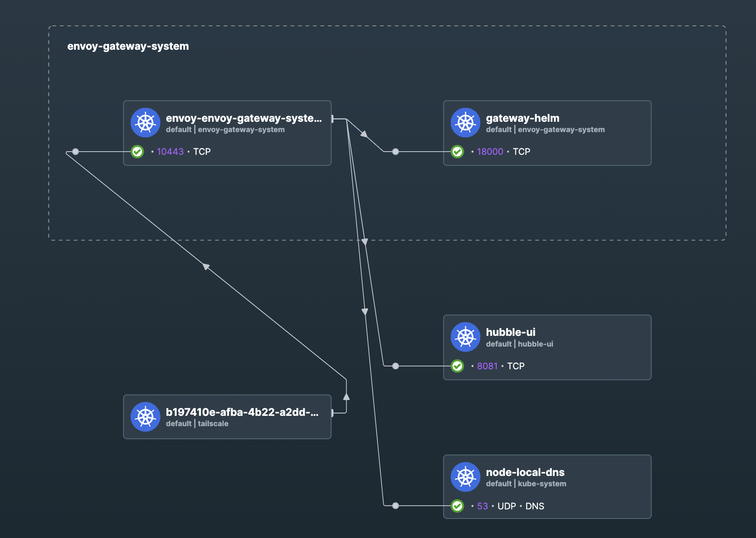
Task: Click gateway-helm 'default | envoy-gateway-system' subtitle
Action: coord(545,130)
